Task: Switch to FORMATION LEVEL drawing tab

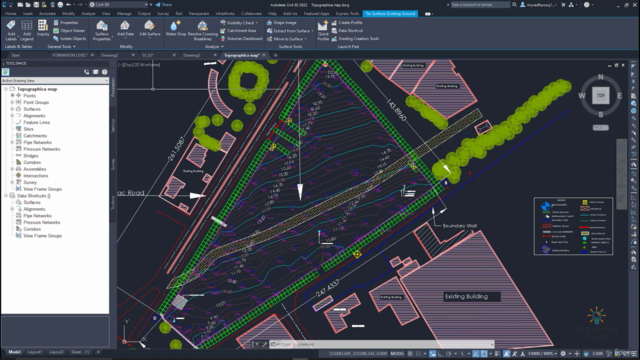Action: (70, 55)
